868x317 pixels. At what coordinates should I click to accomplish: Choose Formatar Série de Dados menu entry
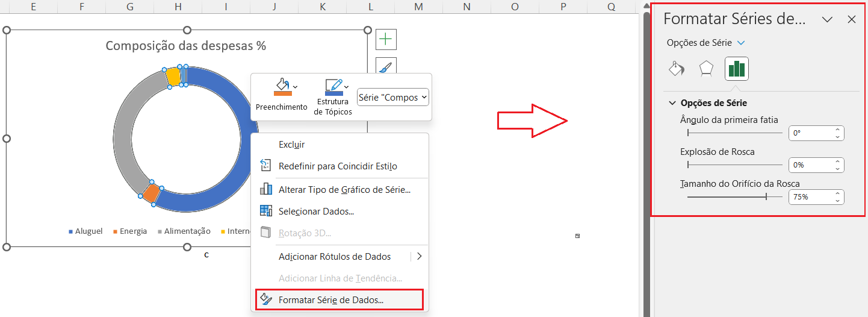tap(331, 300)
